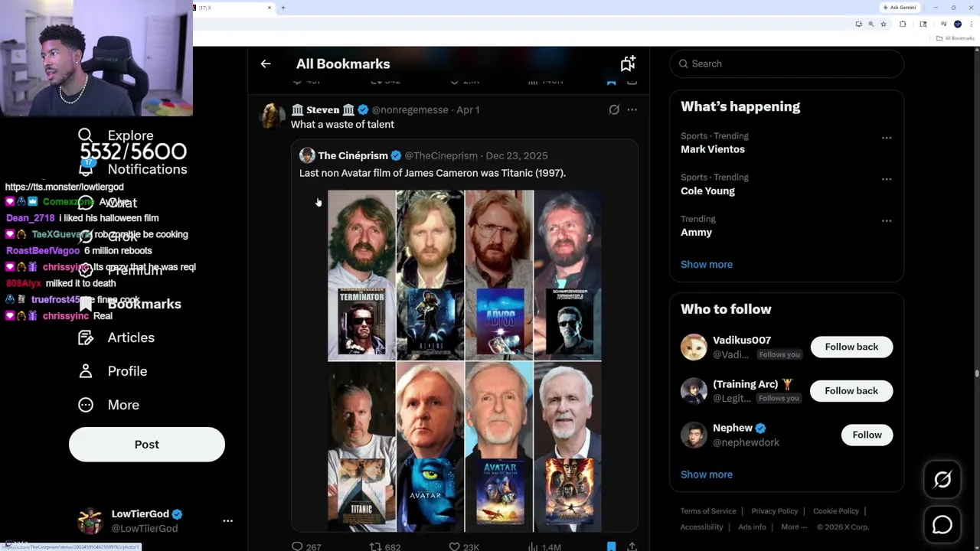
Task: Open Privacy Policy link
Action: pyautogui.click(x=774, y=511)
